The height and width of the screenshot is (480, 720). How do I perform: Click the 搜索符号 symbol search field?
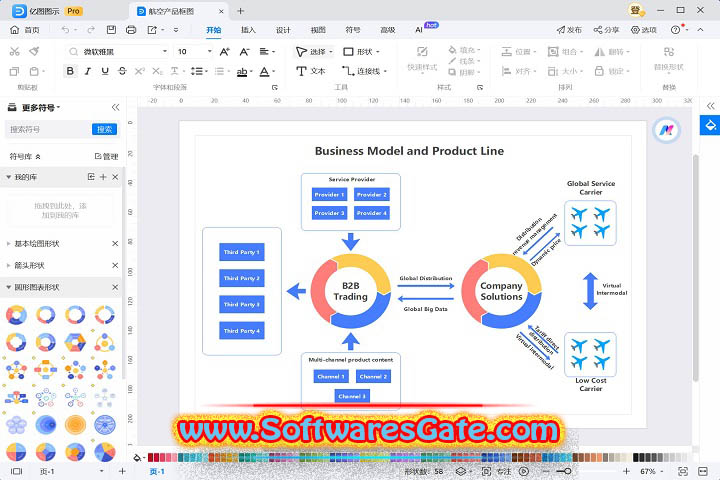[48, 130]
